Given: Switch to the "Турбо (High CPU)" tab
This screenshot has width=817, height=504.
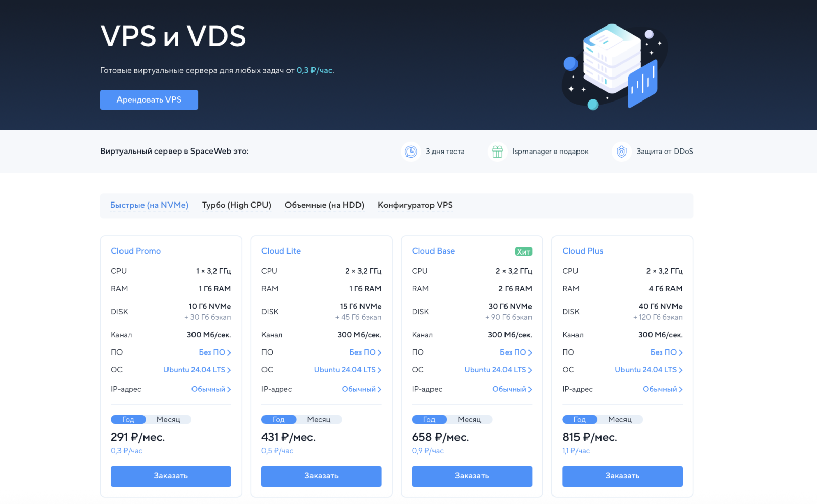Looking at the screenshot, I should (x=236, y=205).
